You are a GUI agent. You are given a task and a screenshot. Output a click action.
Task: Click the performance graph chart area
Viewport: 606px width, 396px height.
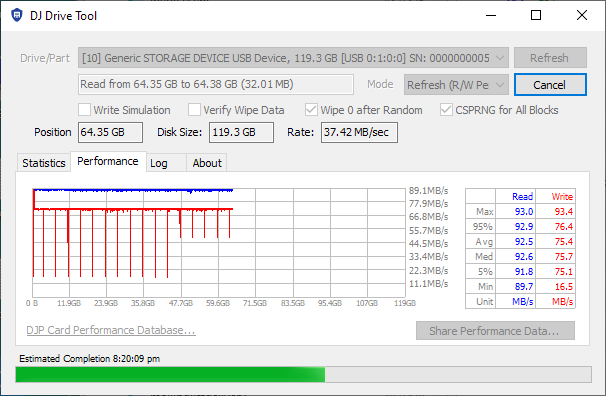pyautogui.click(x=219, y=242)
